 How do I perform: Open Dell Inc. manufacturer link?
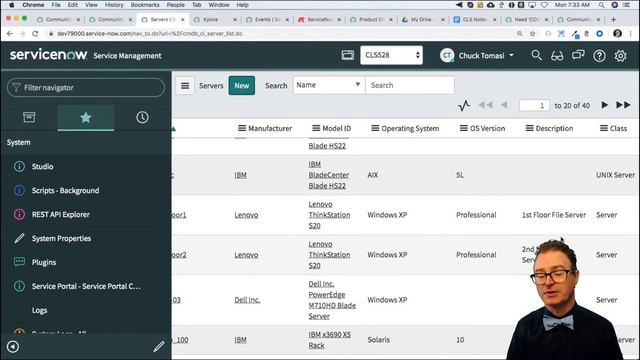[247, 300]
